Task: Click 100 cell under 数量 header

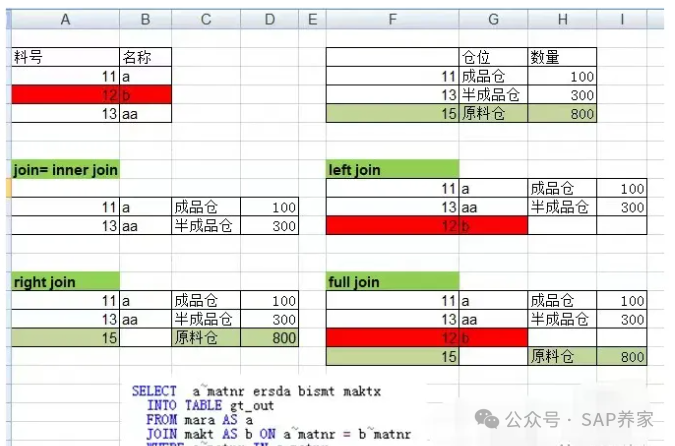Action: click(562, 76)
